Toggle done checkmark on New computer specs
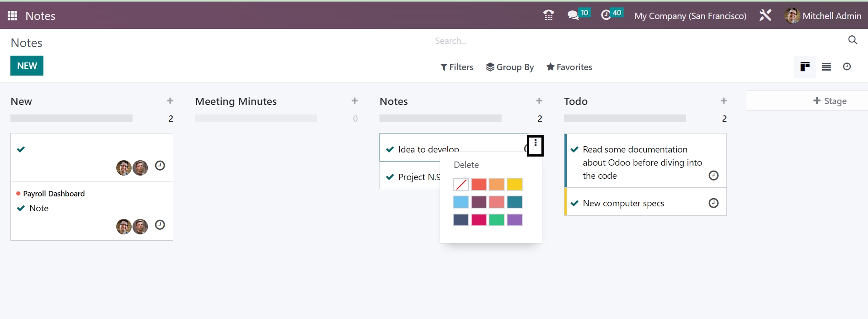The height and width of the screenshot is (319, 868). coord(574,204)
